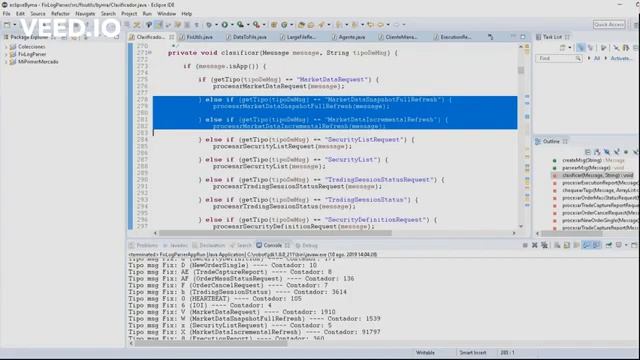
Task: Toggle Scroll Lock in Console toolbar
Action: coord(567,245)
